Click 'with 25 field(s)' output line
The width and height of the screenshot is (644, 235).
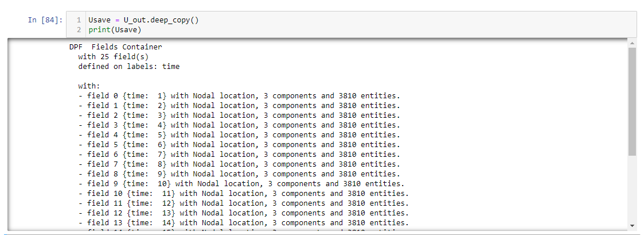click(113, 56)
